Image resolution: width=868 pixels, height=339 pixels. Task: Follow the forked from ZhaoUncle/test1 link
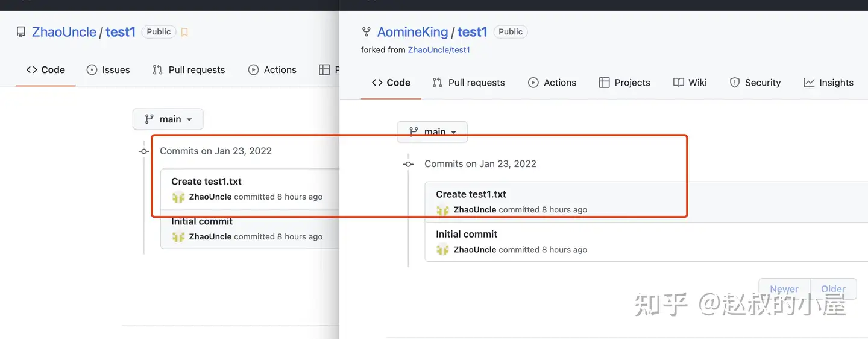pos(439,50)
